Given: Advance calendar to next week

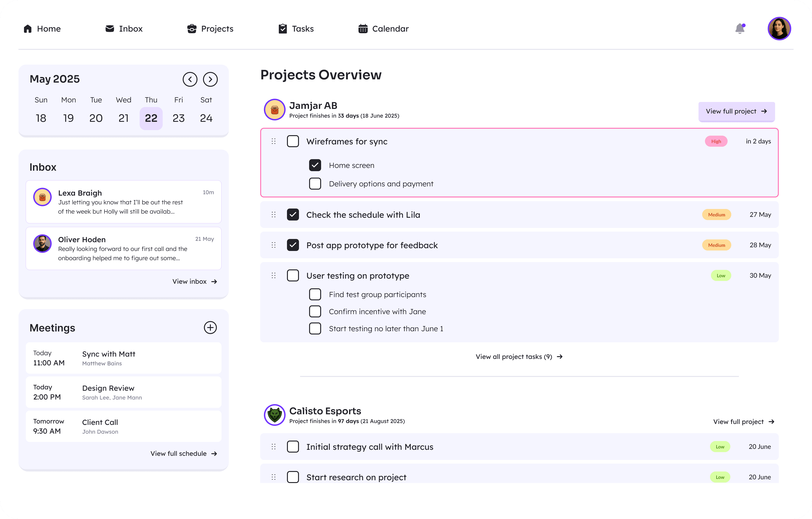Looking at the screenshot, I should (210, 79).
